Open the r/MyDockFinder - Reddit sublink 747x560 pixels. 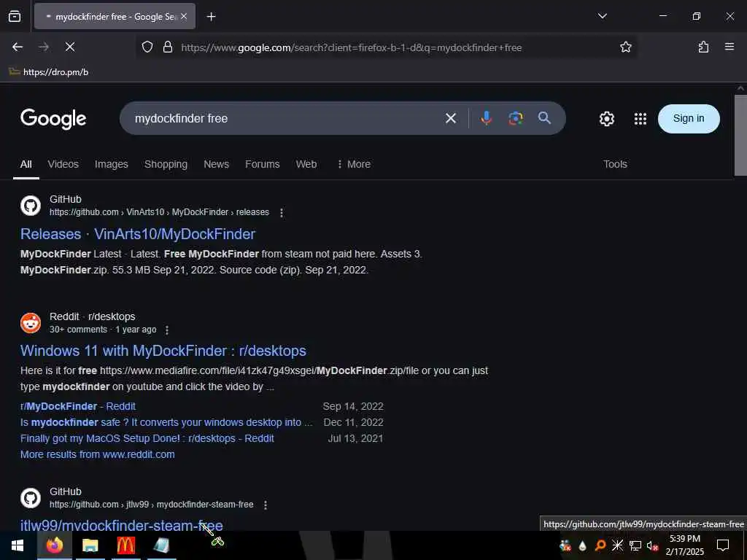78,406
